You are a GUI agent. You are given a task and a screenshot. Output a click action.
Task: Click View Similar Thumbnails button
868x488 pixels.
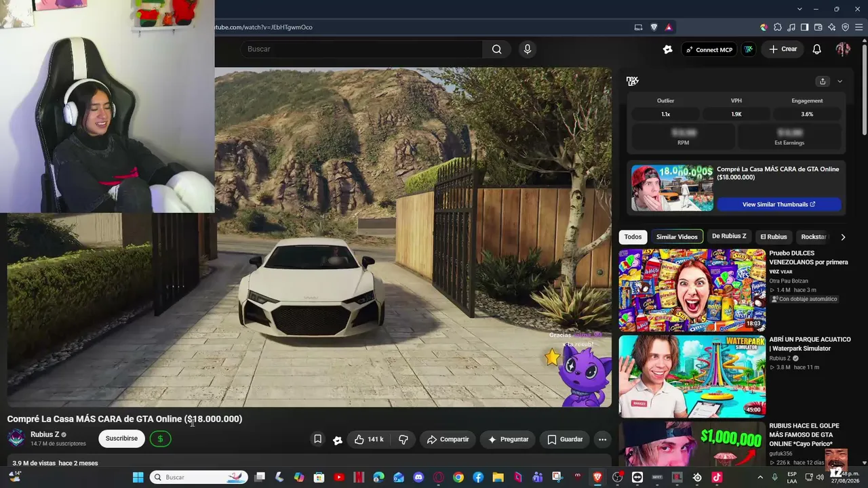[778, 204]
